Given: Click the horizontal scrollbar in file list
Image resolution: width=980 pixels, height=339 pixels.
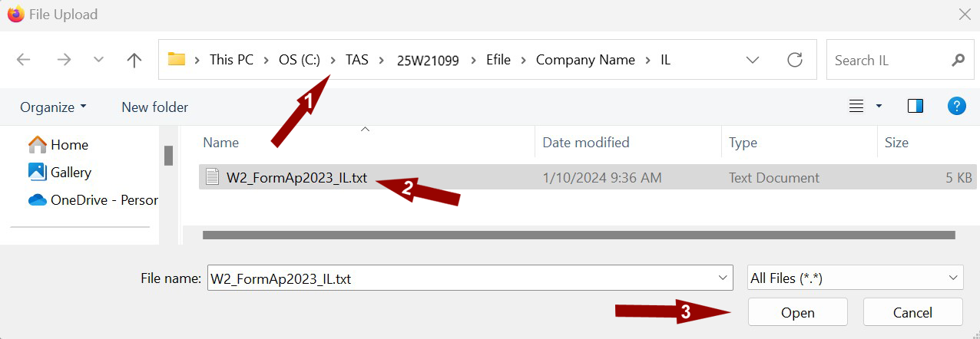Looking at the screenshot, I should pos(579,235).
